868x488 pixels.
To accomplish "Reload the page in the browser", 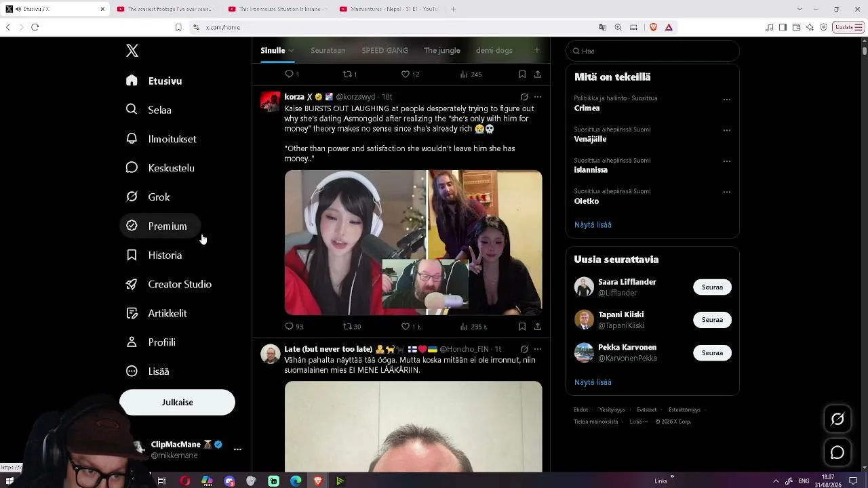I will [x=35, y=27].
